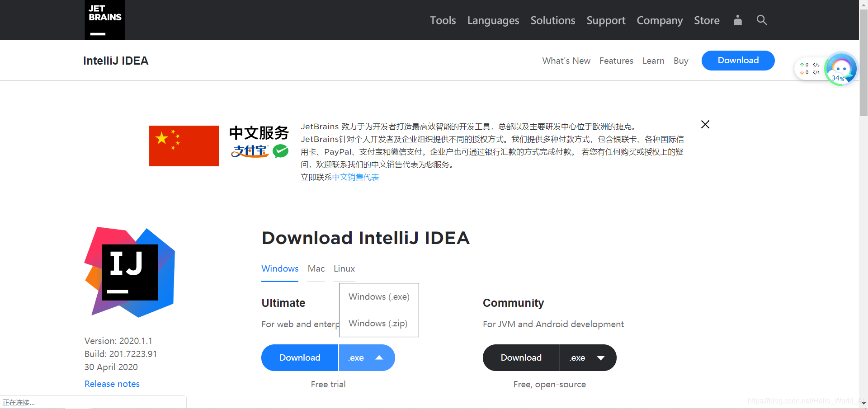This screenshot has width=868, height=409.
Task: Download the Community edition
Action: [x=521, y=357]
